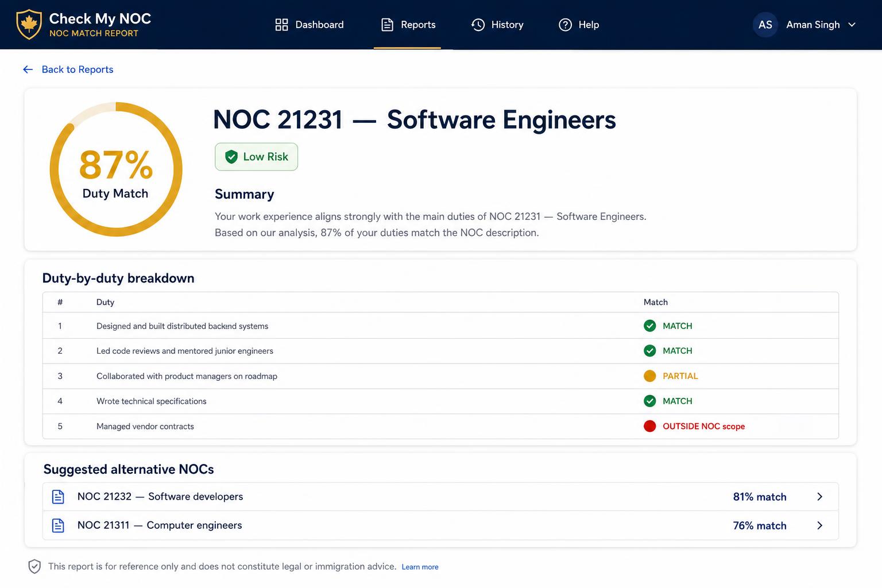Select 'Designed and built distributed backend systems' text
The height and width of the screenshot is (588, 882).
click(183, 326)
